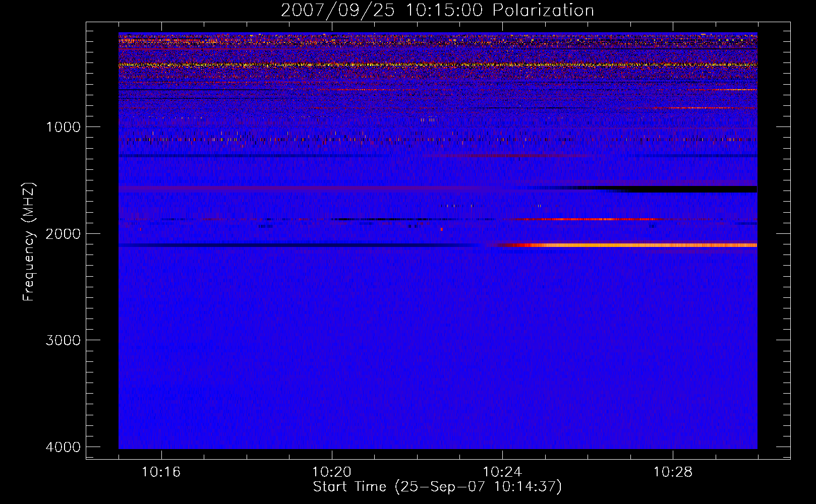
Task: Click the 3000 frequency tick label
Action: pyautogui.click(x=63, y=340)
